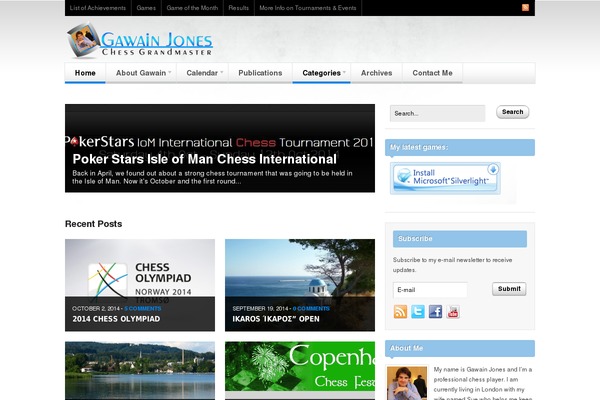Open the RSS feed icon in top bar
This screenshot has width=600, height=400.
pos(525,7)
